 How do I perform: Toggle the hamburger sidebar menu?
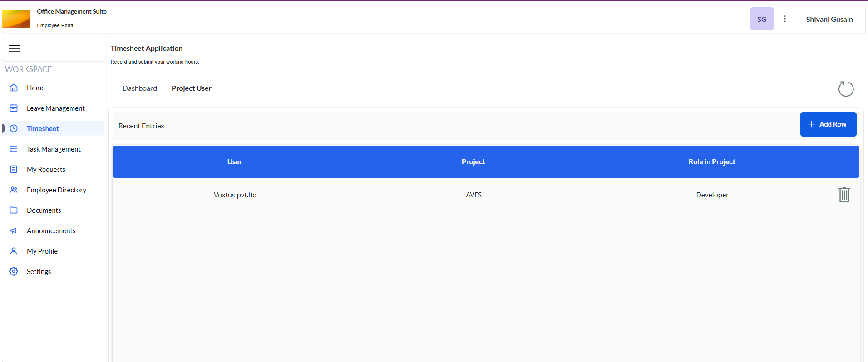click(x=15, y=49)
